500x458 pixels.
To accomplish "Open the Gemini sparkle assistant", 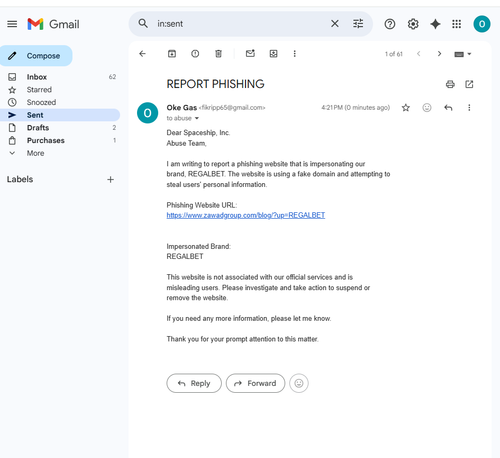I will pos(435,24).
